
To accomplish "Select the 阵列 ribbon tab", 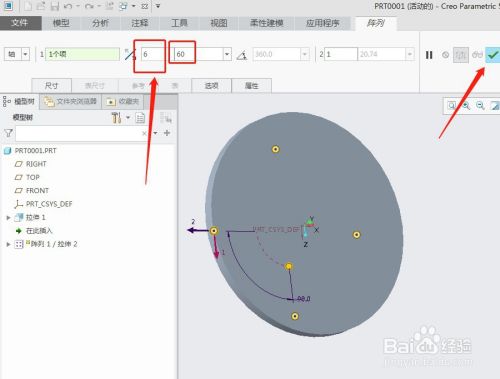I will [x=376, y=23].
